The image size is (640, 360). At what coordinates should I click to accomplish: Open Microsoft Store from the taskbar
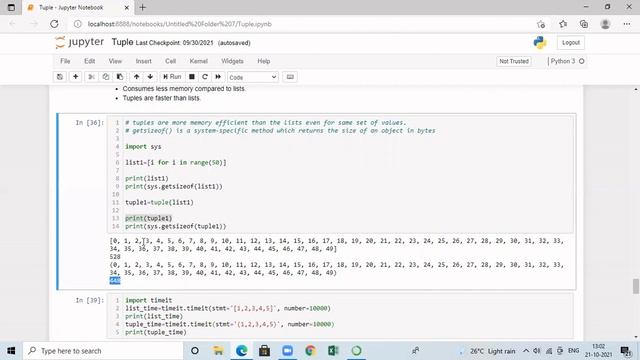(264, 351)
